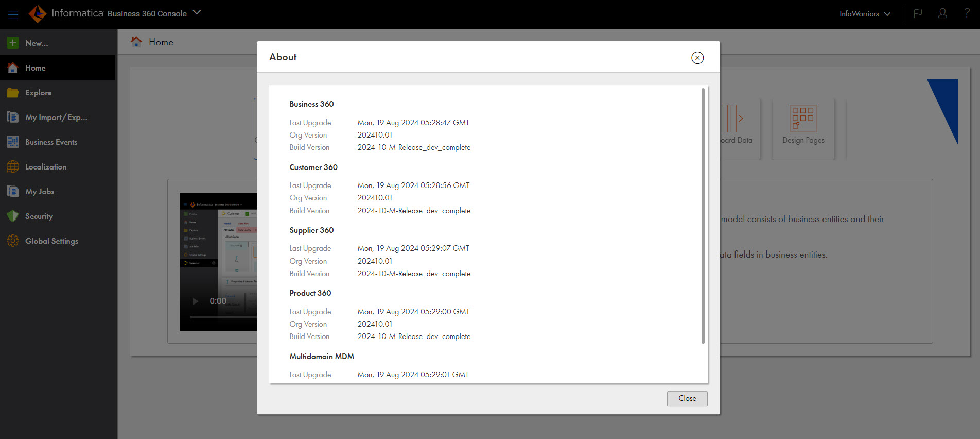This screenshot has height=439, width=980.
Task: Click the video progress bar
Action: tap(223, 317)
